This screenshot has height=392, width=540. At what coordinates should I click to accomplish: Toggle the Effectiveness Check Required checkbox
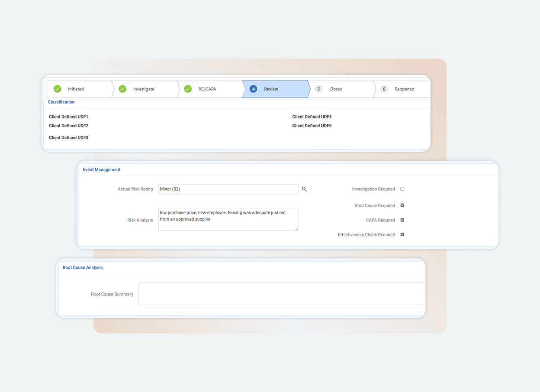point(402,235)
